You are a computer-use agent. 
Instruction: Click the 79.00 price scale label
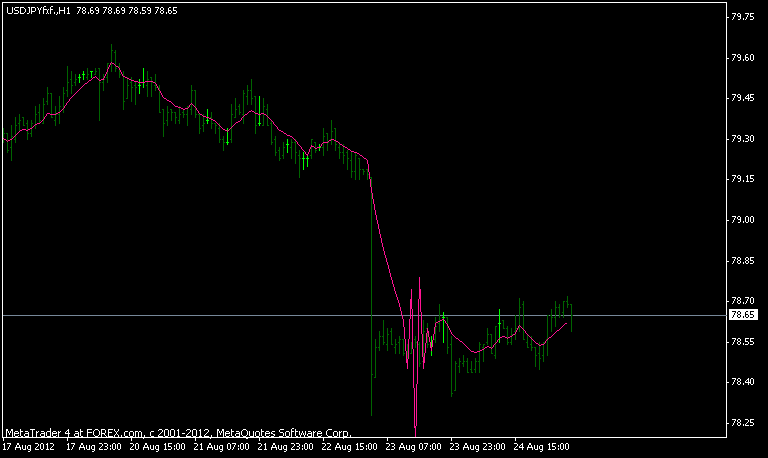tap(742, 220)
